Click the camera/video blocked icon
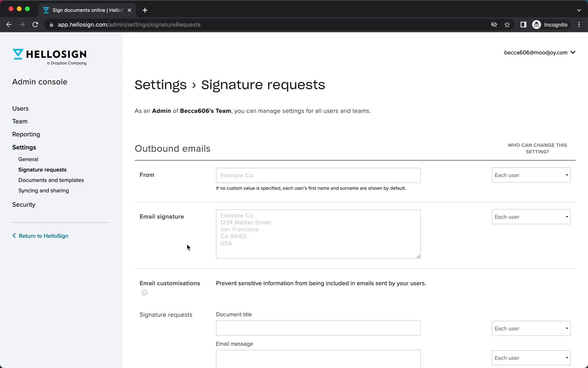 coord(494,25)
